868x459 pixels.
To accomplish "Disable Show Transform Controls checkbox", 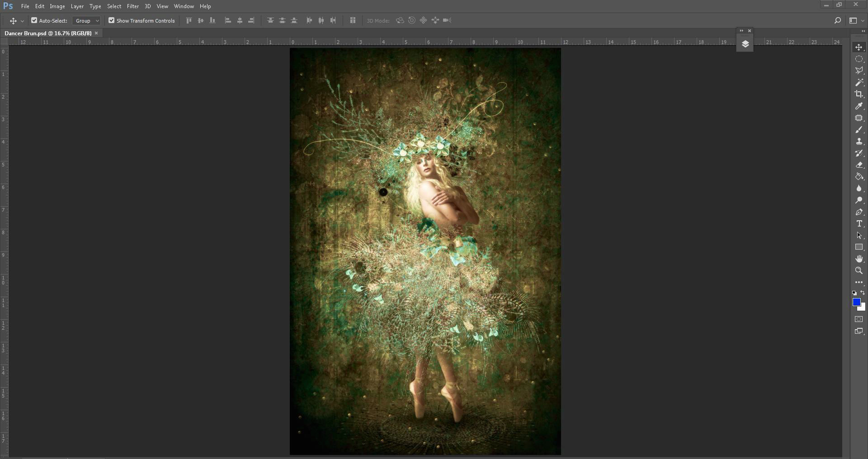I will (111, 20).
